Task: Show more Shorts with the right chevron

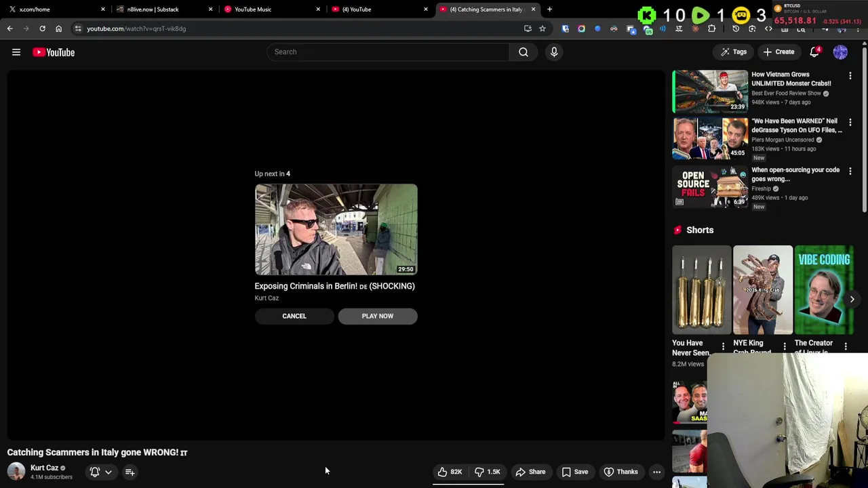Action: (x=852, y=299)
